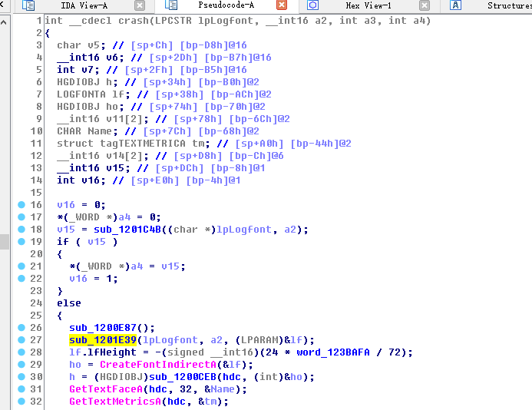Click &Name argument on line 31
532x410 pixels.
coord(220,389)
